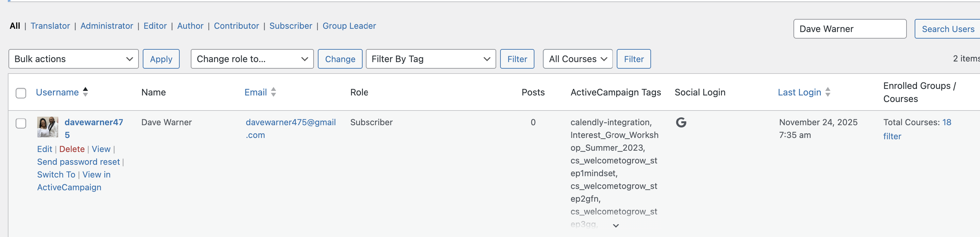Open the Filter By Tag dropdown
Viewport: 980px width, 237px height.
coord(430,59)
